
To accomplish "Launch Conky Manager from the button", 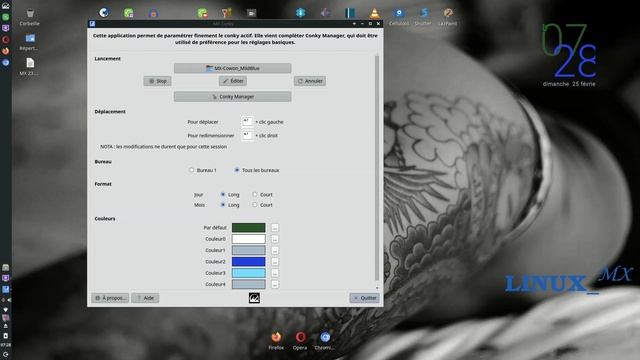I will pos(233,97).
